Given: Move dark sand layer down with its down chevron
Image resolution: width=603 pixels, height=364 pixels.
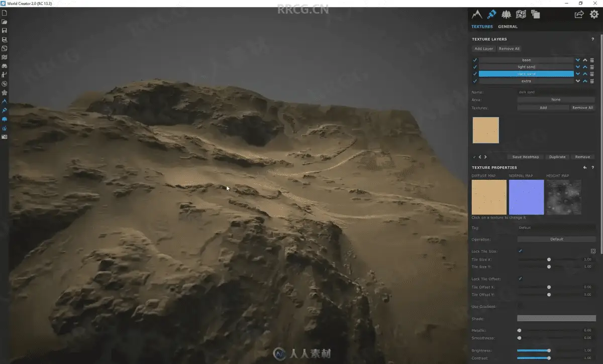Looking at the screenshot, I should pos(578,74).
